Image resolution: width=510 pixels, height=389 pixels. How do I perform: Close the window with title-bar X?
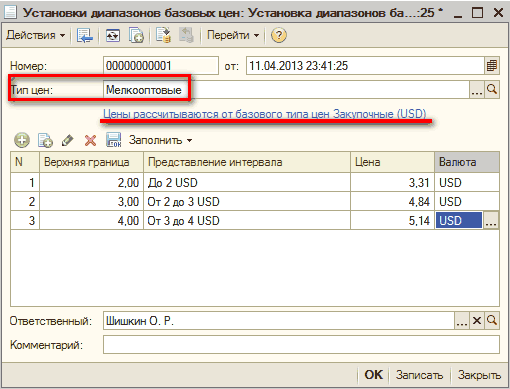tap(498, 13)
